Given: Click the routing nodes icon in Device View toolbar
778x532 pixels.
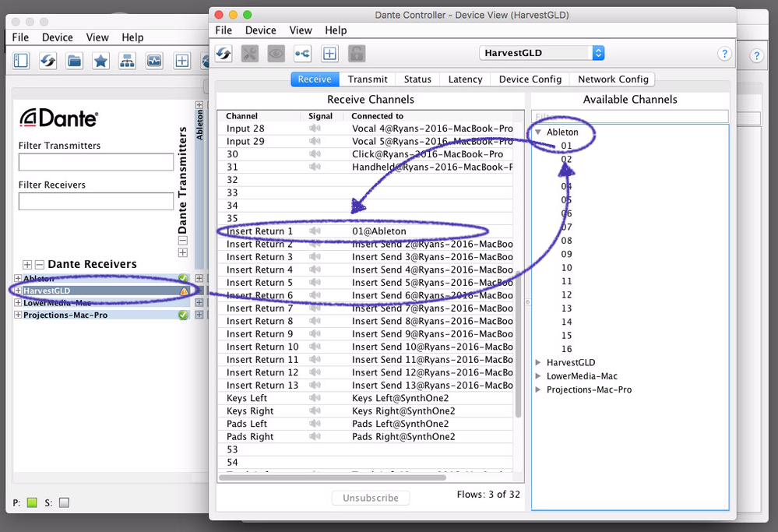Looking at the screenshot, I should [303, 53].
